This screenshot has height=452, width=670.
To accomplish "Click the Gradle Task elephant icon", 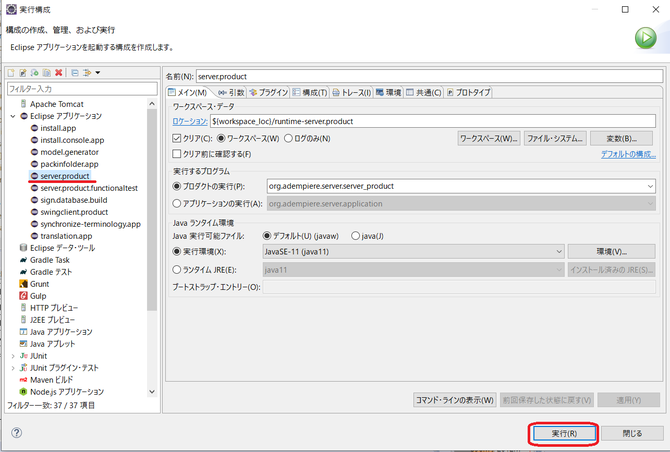I will [x=24, y=260].
